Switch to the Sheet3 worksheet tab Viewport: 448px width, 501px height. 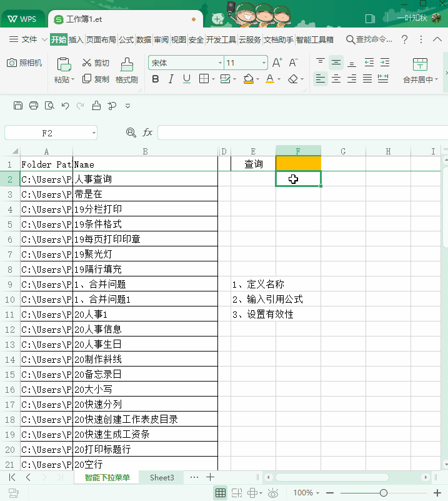[x=162, y=477]
